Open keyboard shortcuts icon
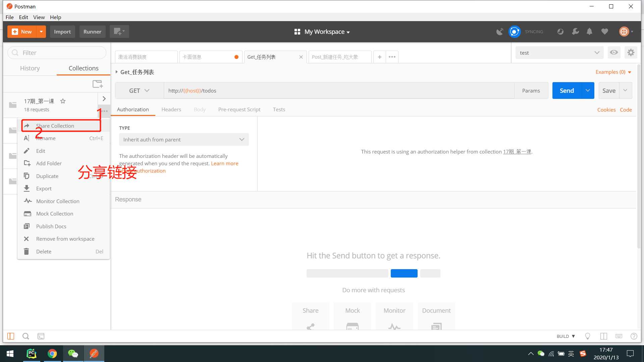644x362 pixels. pos(619,336)
